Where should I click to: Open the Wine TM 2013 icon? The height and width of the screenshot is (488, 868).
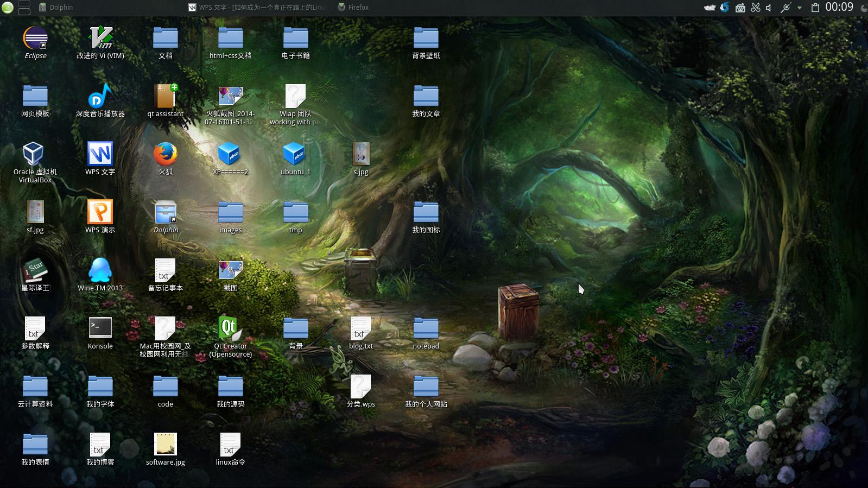100,270
